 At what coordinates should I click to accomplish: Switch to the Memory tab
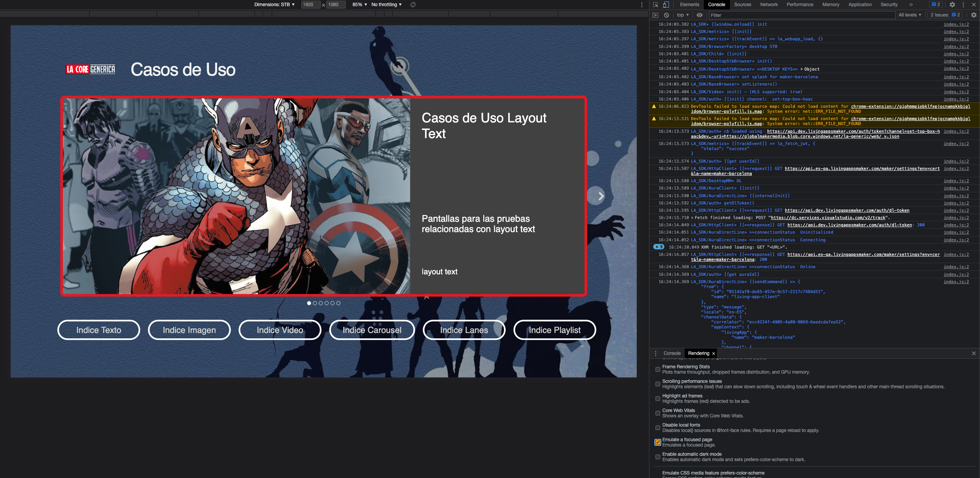831,5
